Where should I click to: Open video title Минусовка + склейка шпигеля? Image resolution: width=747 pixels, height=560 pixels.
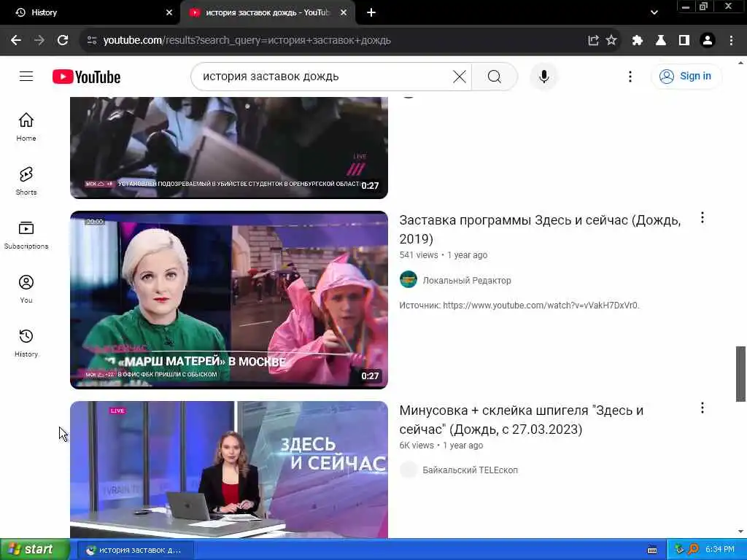521,419
